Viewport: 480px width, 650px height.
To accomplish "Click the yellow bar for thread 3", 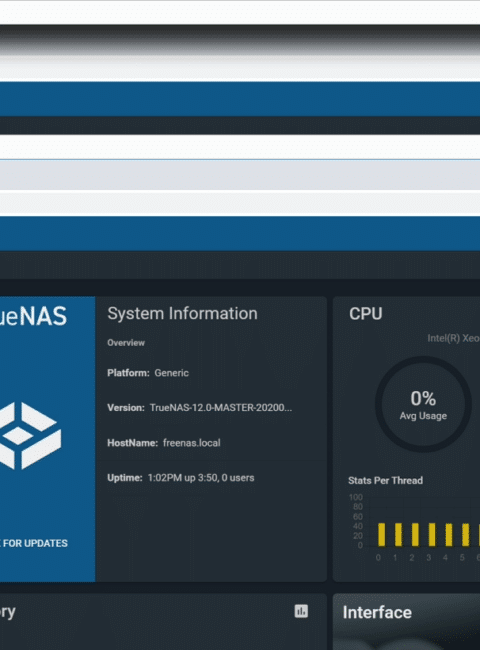I will click(x=432, y=534).
